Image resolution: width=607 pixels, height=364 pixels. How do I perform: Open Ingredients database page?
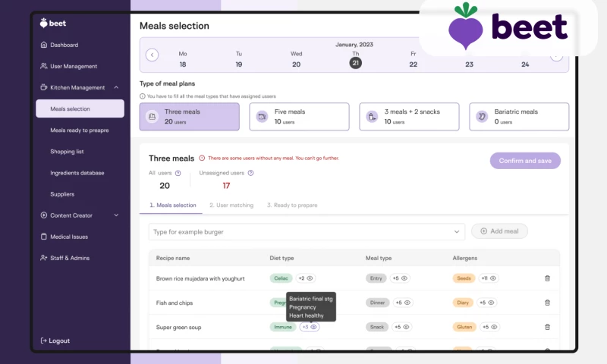pyautogui.click(x=77, y=173)
